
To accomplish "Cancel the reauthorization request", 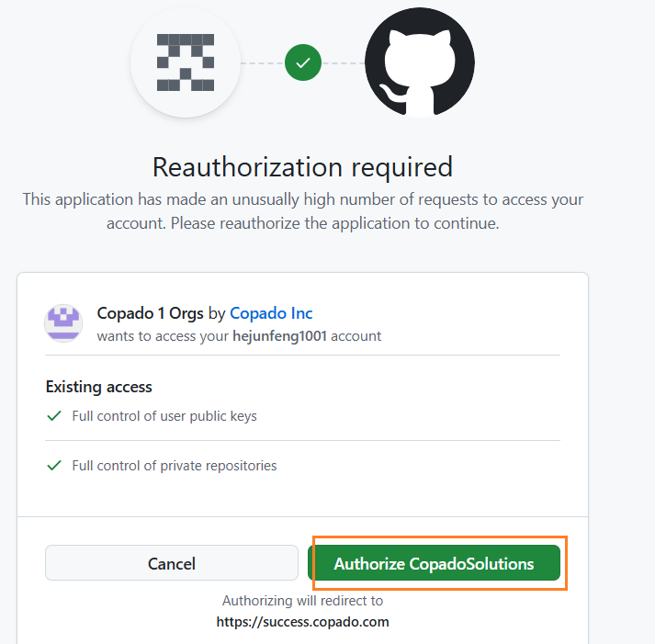I will [x=172, y=563].
